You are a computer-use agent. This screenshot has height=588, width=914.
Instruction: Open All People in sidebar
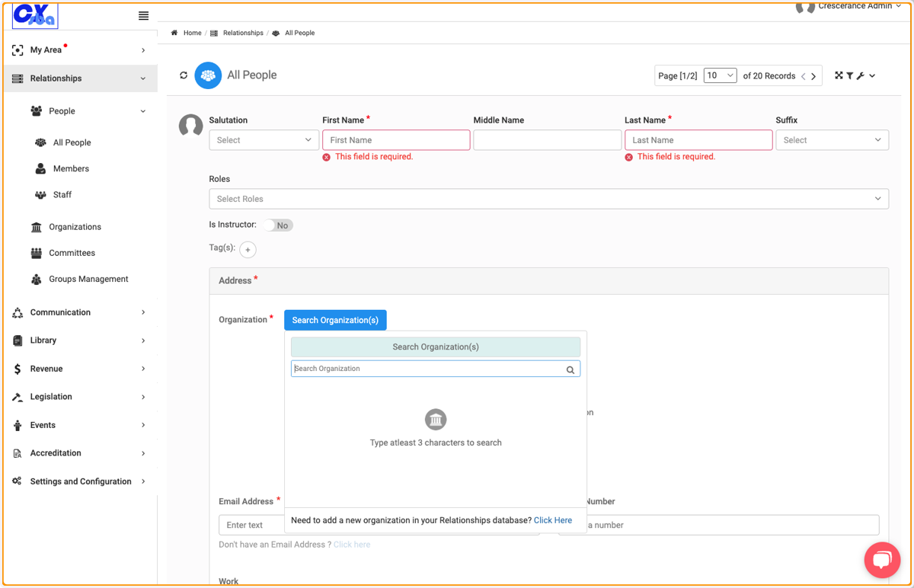pyautogui.click(x=72, y=142)
